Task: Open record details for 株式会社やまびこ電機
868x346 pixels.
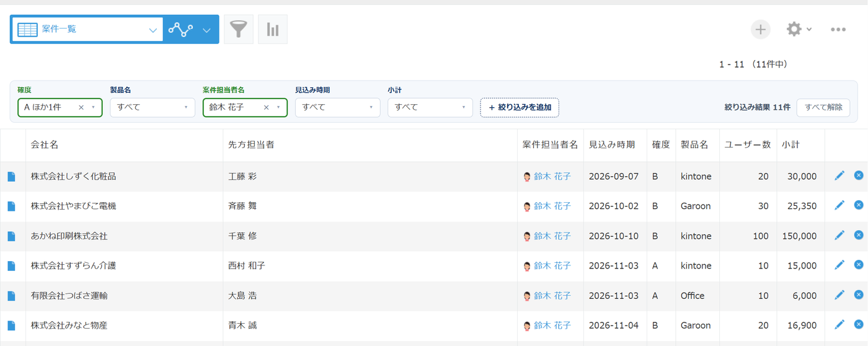Action: (x=11, y=206)
